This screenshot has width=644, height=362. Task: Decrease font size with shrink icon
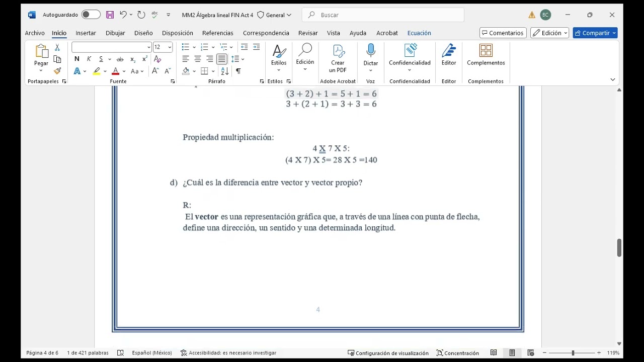[168, 71]
